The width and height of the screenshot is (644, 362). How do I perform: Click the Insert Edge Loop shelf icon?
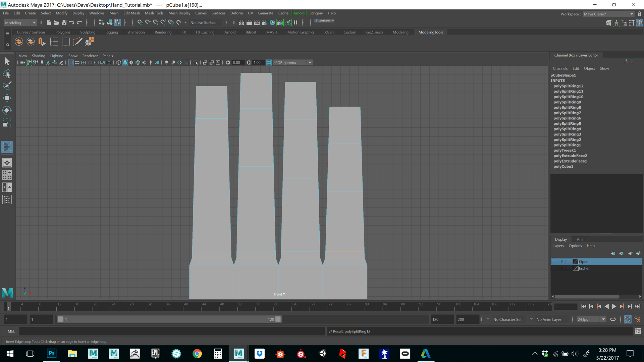pyautogui.click(x=54, y=42)
